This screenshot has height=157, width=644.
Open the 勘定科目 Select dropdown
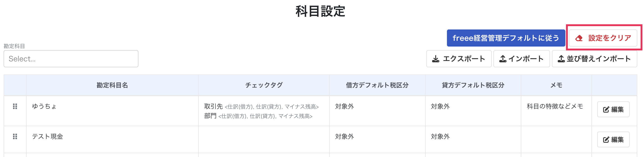(x=71, y=59)
